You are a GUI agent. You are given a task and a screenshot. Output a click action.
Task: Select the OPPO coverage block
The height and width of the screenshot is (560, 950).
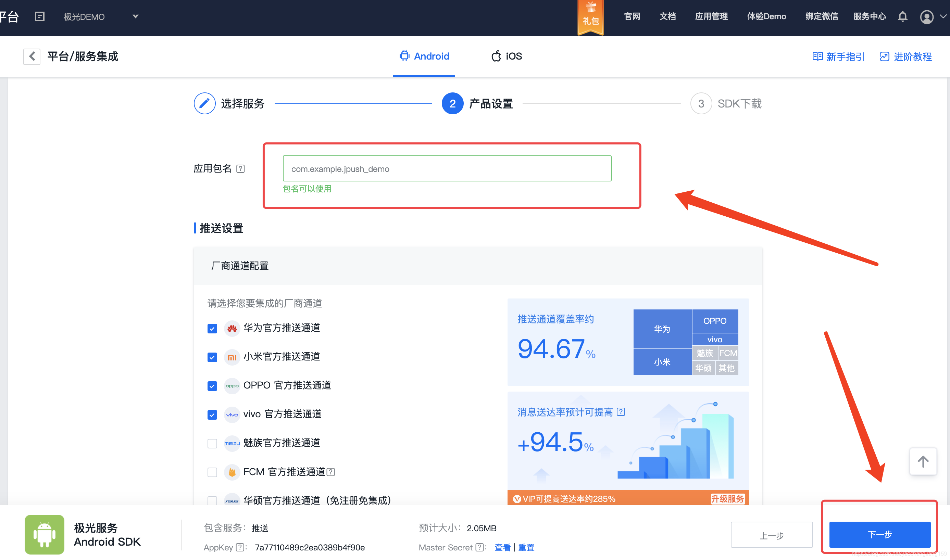[715, 321]
